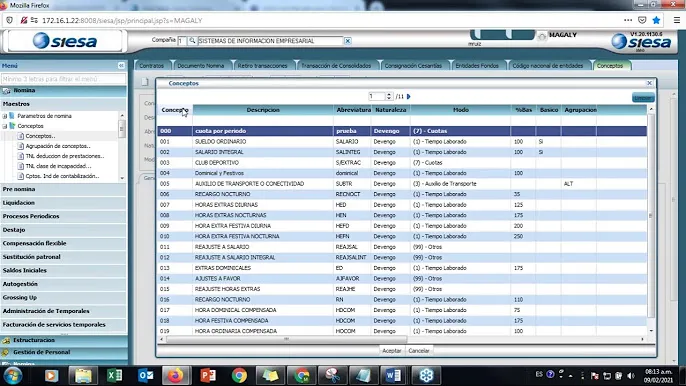The image size is (686, 386).
Task: Open page actions three-dot menu
Action: pyautogui.click(x=628, y=20)
